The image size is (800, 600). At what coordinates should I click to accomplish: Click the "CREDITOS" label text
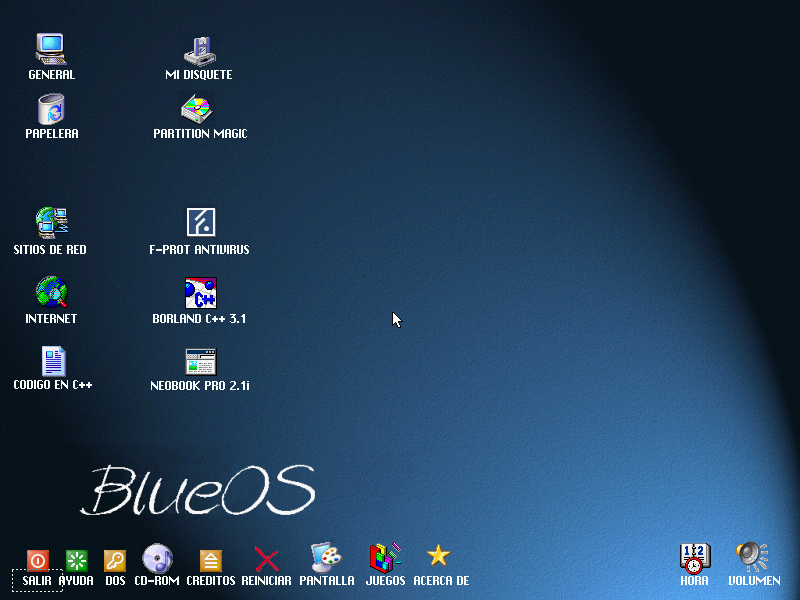[211, 581]
